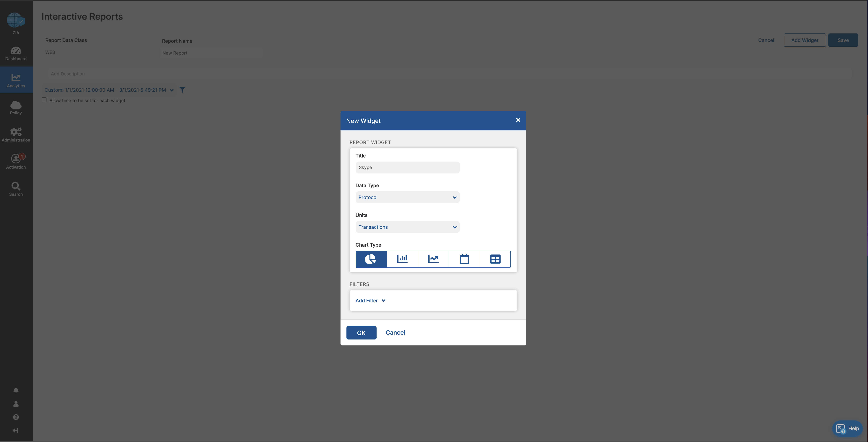Screen dimensions: 868x442
Task: Click the widget Title text field
Action: tap(407, 167)
